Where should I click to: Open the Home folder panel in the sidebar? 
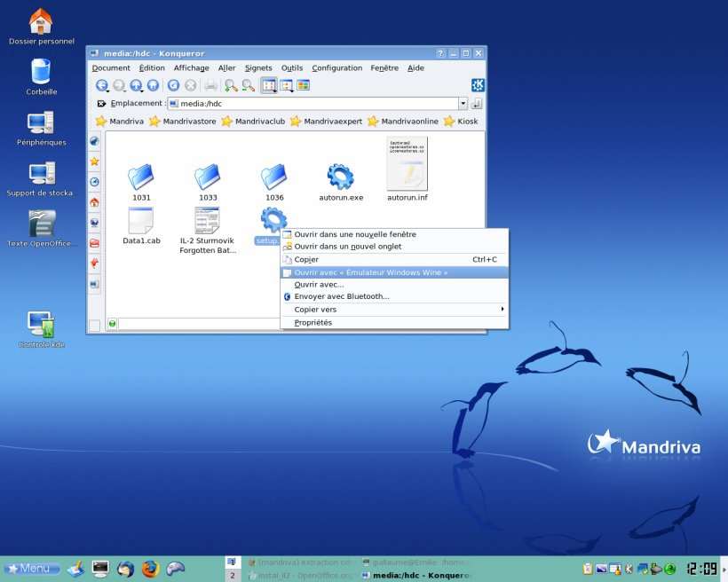click(94, 202)
